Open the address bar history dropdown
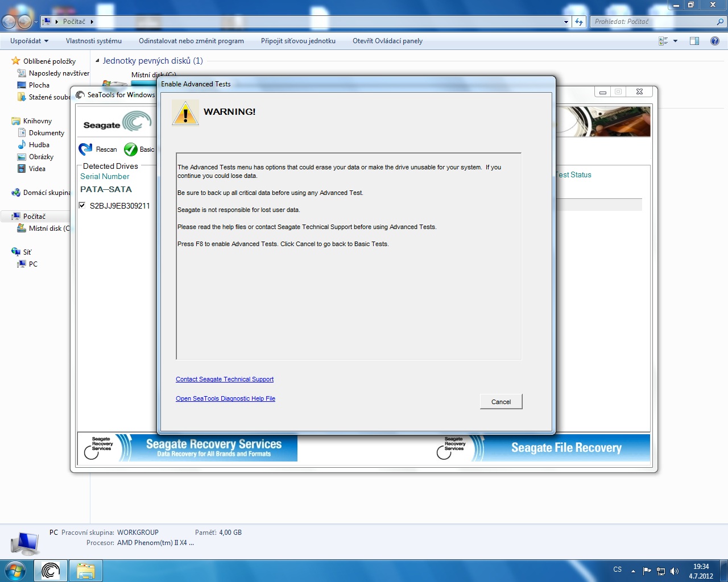The height and width of the screenshot is (582, 728). point(566,22)
